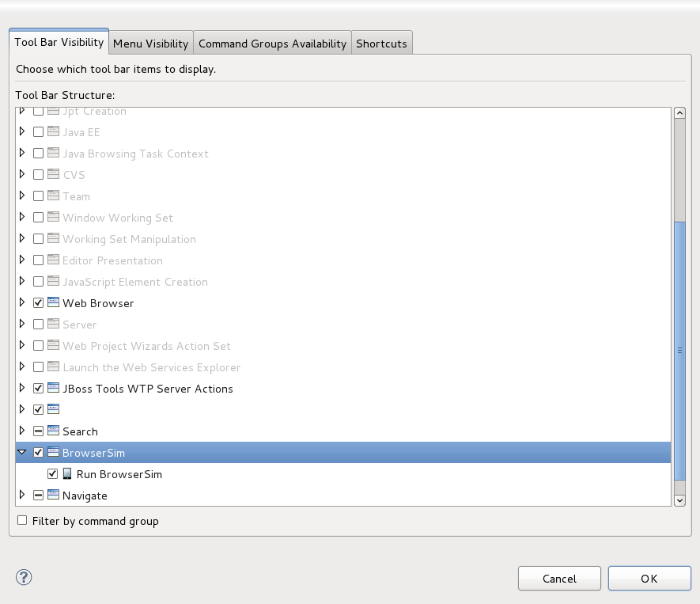Click the Web Browser toolbar group icon
Image resolution: width=700 pixels, height=604 pixels.
[52, 302]
